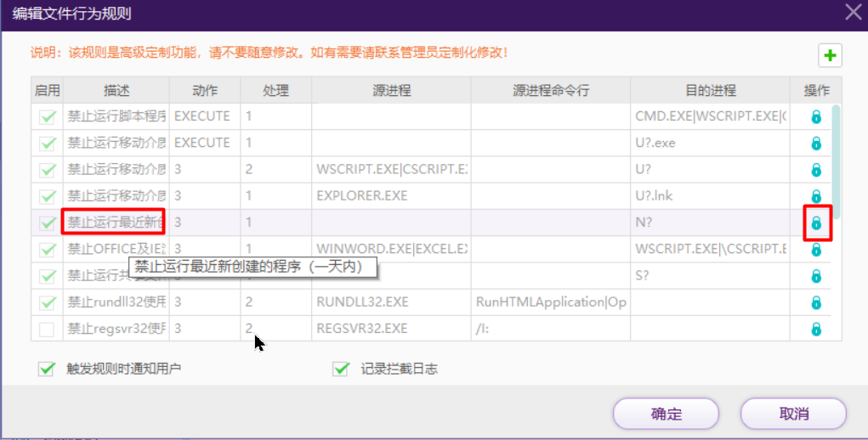Select the 禁止运行最近新 description cell
Viewport: 868px width, 440px height.
click(116, 223)
